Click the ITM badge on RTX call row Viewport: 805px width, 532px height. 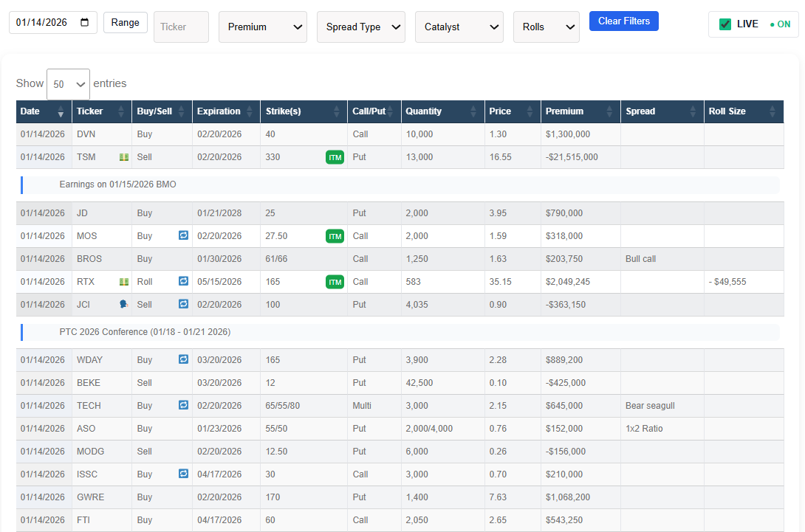click(x=335, y=281)
